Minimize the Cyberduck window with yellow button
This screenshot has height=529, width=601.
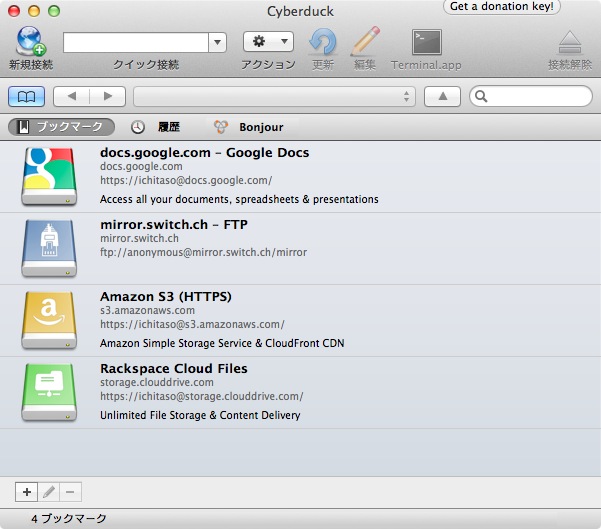34,11
